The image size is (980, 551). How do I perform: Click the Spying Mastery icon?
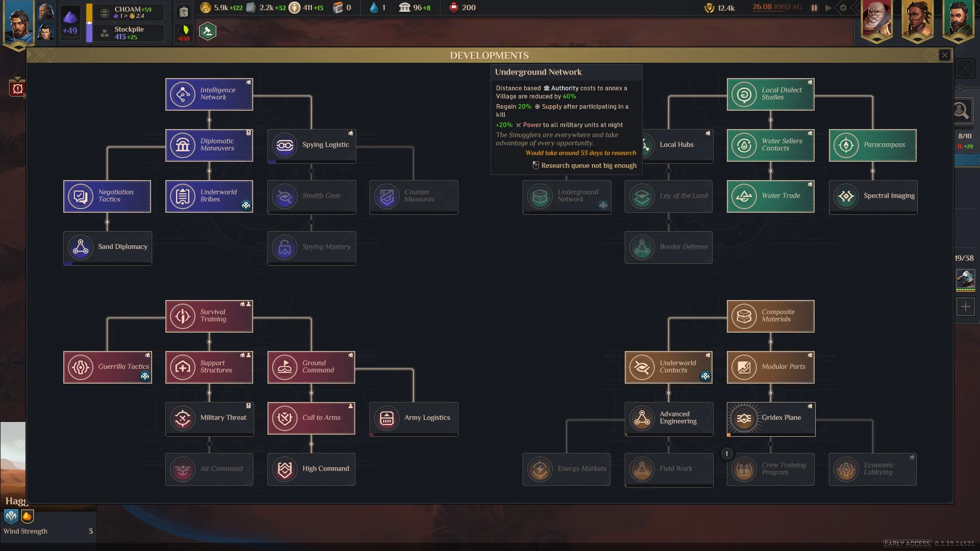(285, 247)
